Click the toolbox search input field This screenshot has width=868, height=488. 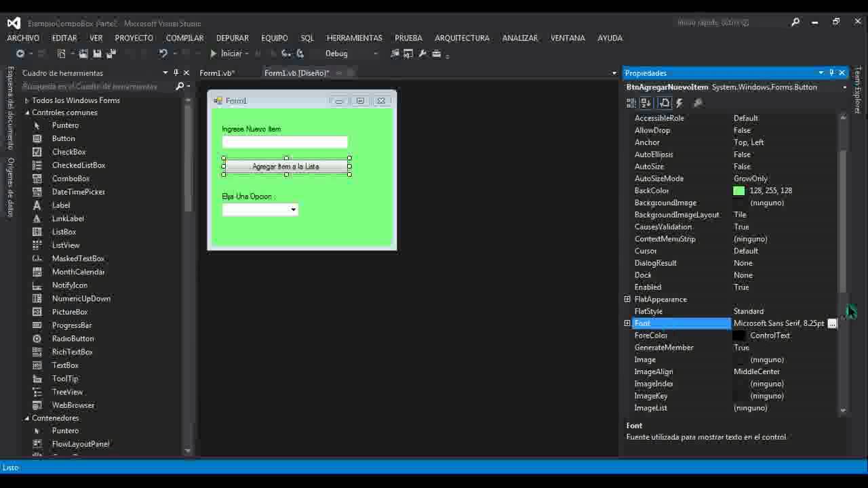(96, 86)
